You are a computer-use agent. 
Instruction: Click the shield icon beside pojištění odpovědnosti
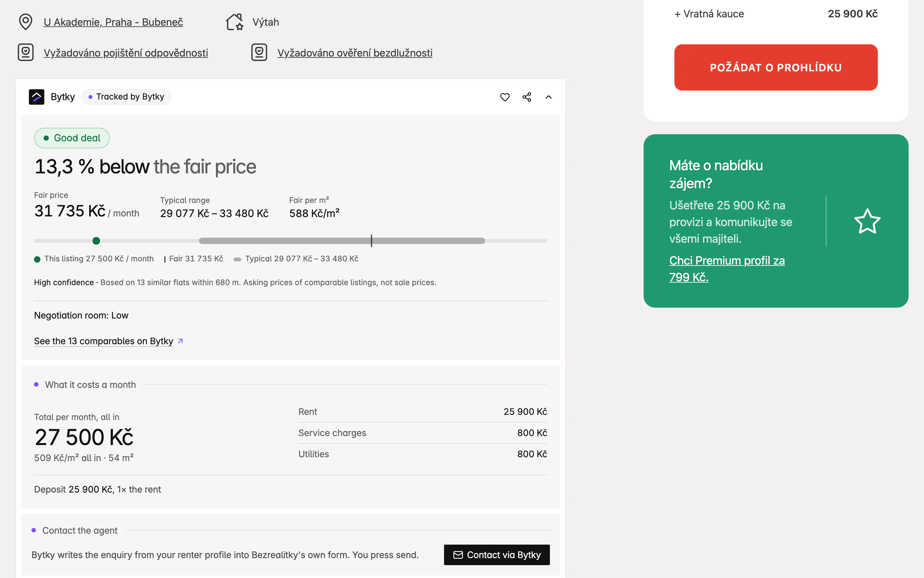[x=26, y=52]
